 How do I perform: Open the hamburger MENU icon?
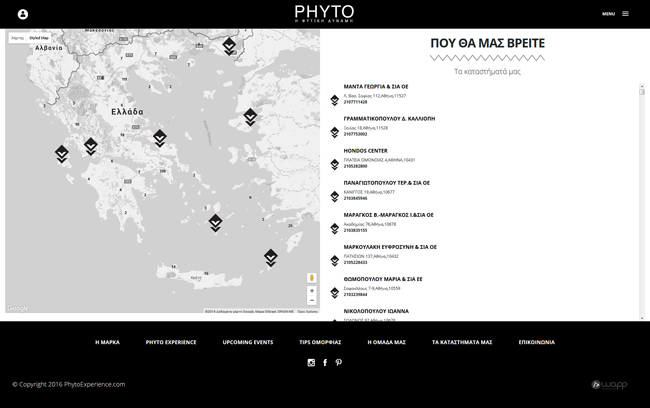[x=625, y=14]
